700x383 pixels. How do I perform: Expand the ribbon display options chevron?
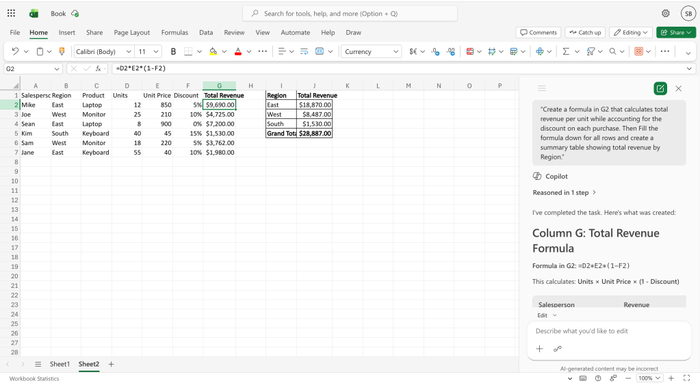[x=688, y=53]
